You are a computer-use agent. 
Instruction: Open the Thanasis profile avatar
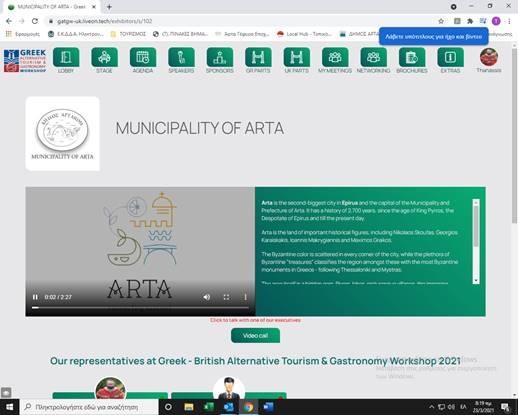click(x=489, y=57)
